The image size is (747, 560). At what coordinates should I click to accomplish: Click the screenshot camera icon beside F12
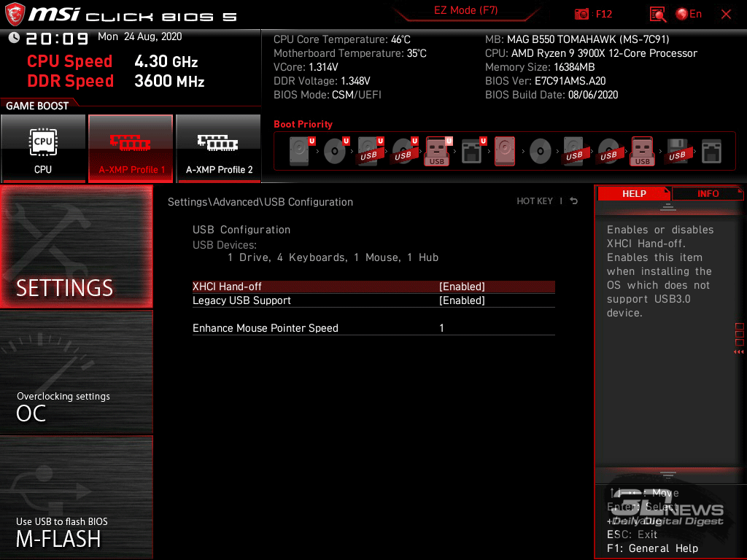pyautogui.click(x=581, y=15)
